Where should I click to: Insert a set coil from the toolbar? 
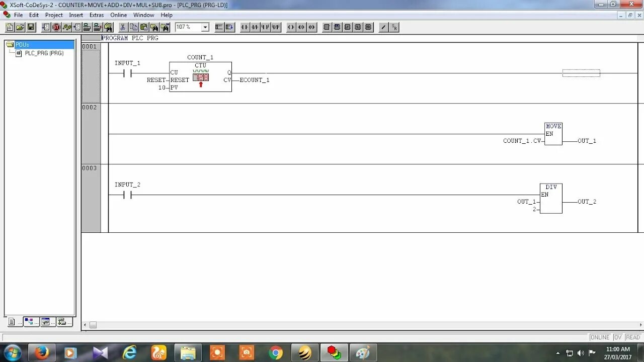click(301, 27)
